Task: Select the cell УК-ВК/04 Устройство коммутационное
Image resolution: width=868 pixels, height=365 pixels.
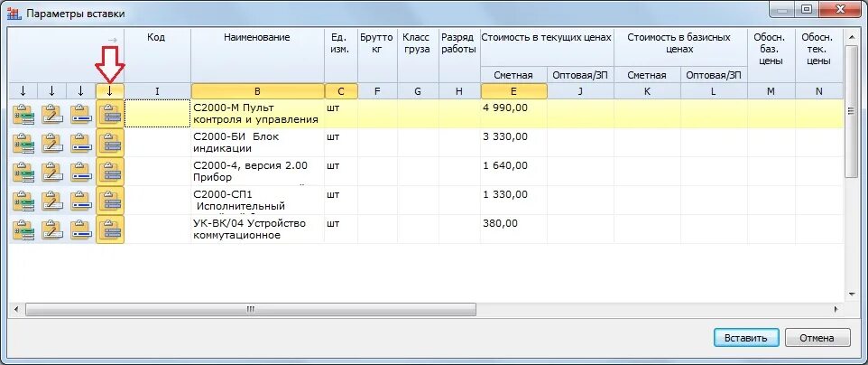Action: 257,229
